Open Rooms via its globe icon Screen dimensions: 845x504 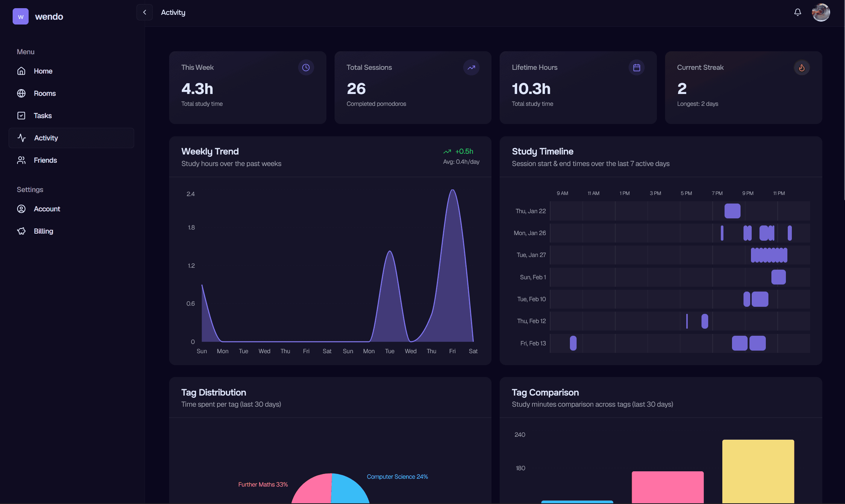coord(22,93)
